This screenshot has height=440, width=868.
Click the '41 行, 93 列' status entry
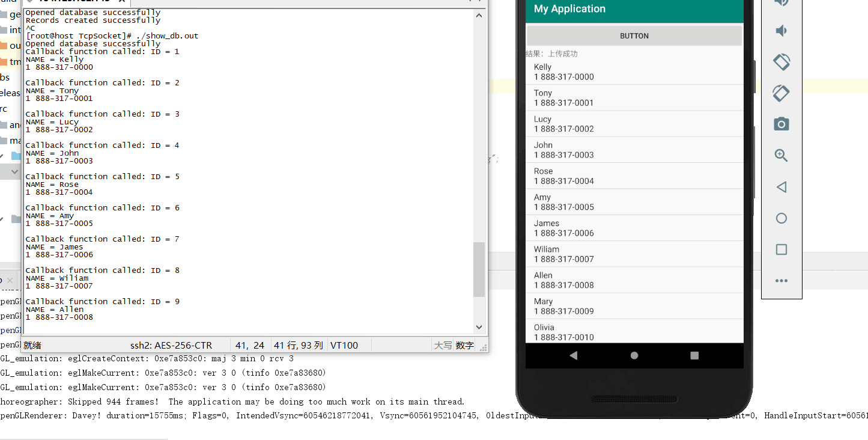[x=299, y=345]
